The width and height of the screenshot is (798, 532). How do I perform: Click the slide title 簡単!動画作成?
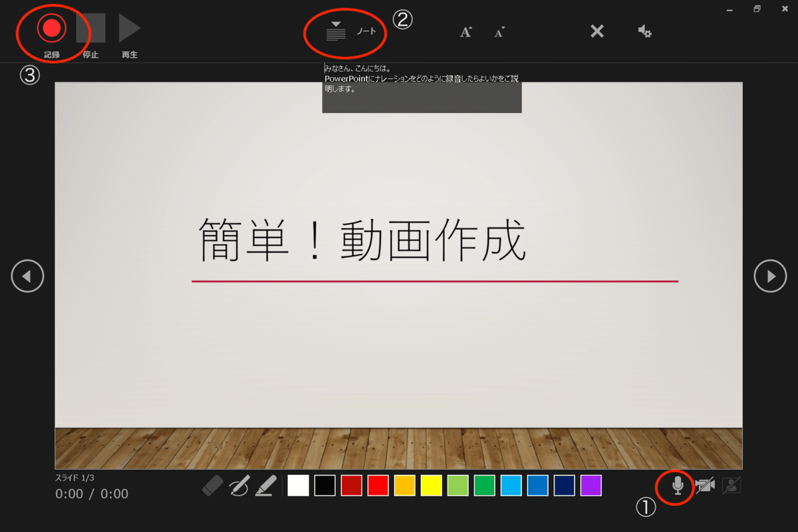pyautogui.click(x=362, y=241)
